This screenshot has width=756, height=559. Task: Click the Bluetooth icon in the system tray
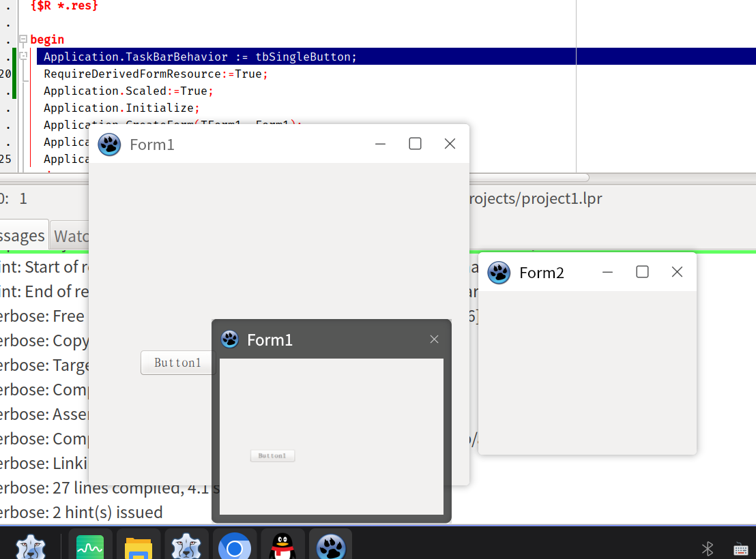coord(708,548)
